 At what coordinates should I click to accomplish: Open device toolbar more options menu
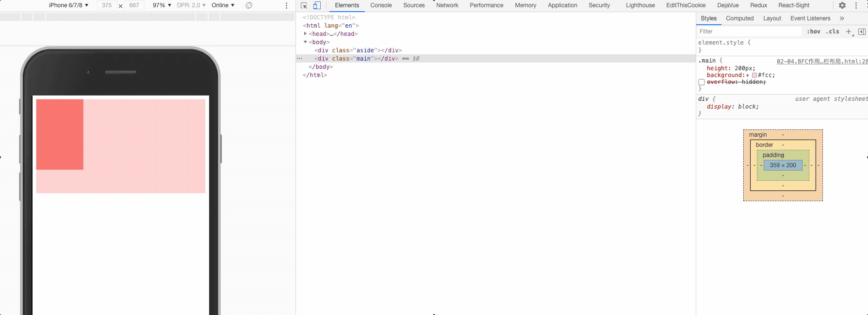coord(286,5)
